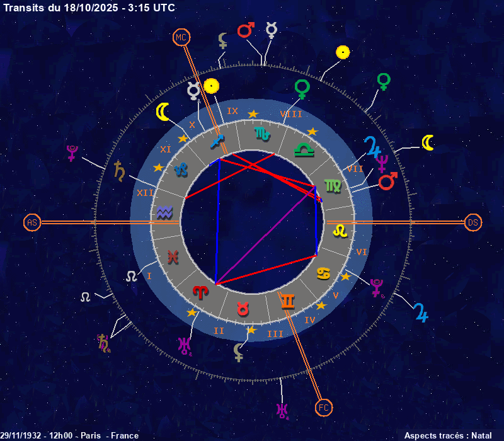This screenshot has height=441, width=504.
Task: Click the 'Aspects tracés : Natal' label
Action: click(447, 435)
